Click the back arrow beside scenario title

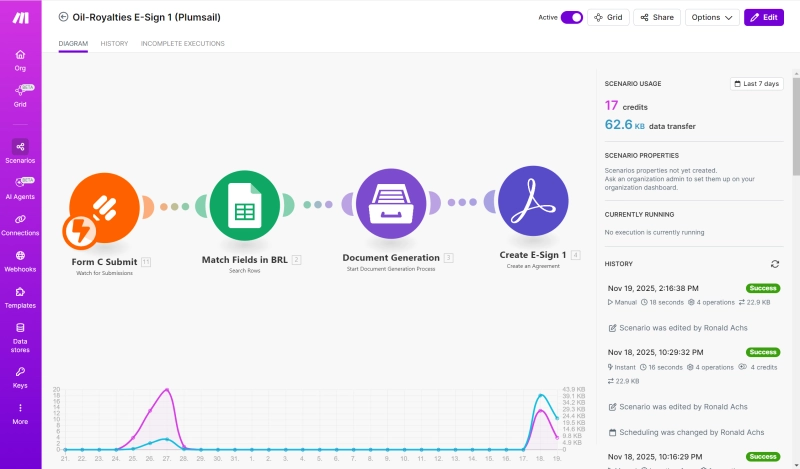(x=63, y=17)
